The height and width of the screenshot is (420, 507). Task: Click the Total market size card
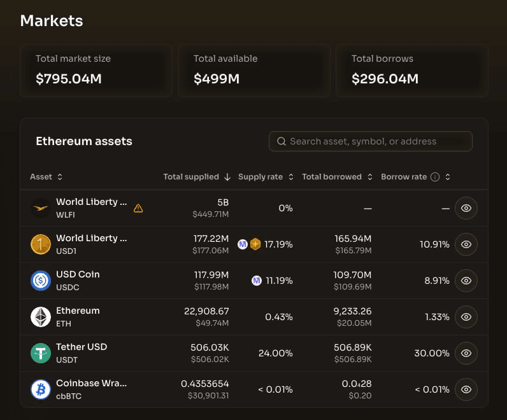[x=96, y=70]
